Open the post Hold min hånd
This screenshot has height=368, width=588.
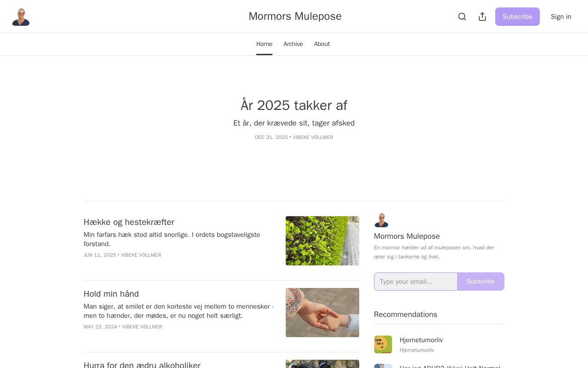click(x=111, y=294)
